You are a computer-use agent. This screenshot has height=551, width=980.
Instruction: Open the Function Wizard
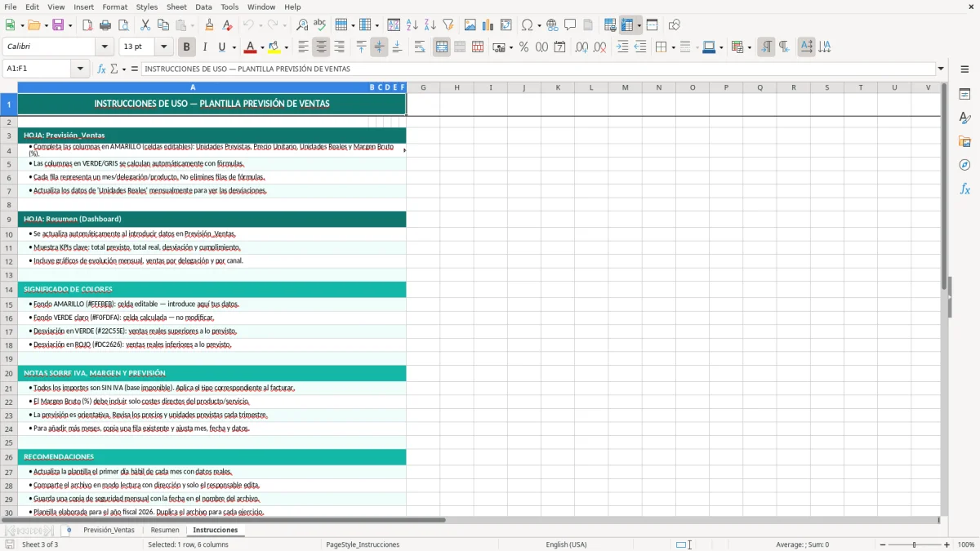[102, 69]
